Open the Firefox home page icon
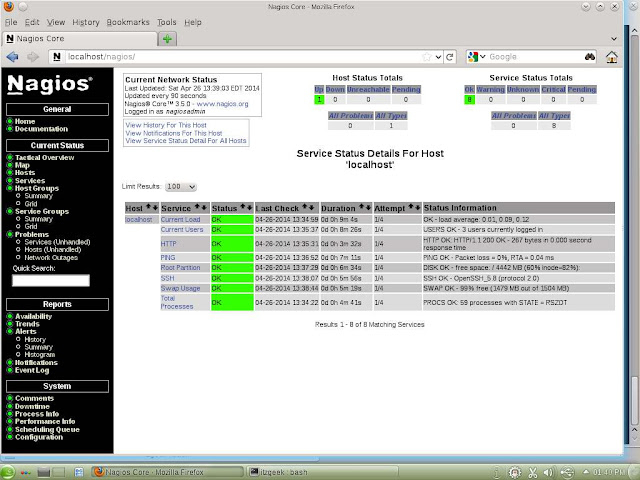This screenshot has height=480, width=640. [611, 57]
